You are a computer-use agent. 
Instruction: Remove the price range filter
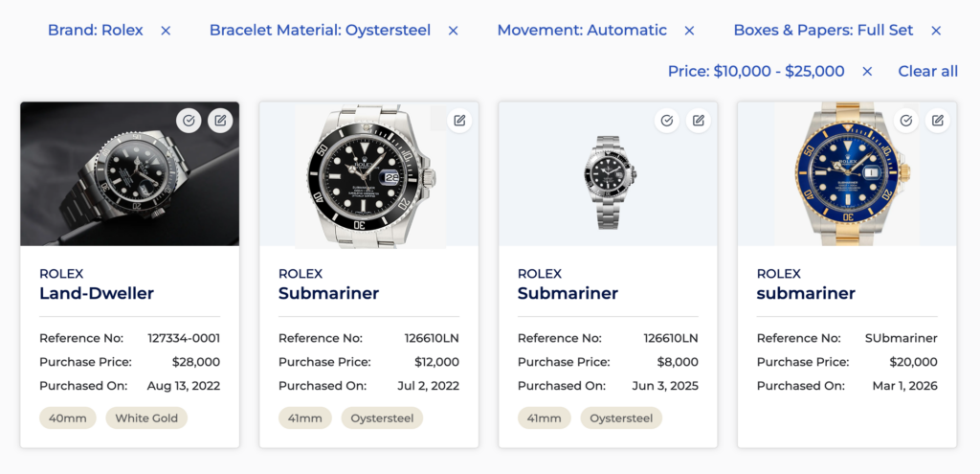pyautogui.click(x=867, y=72)
